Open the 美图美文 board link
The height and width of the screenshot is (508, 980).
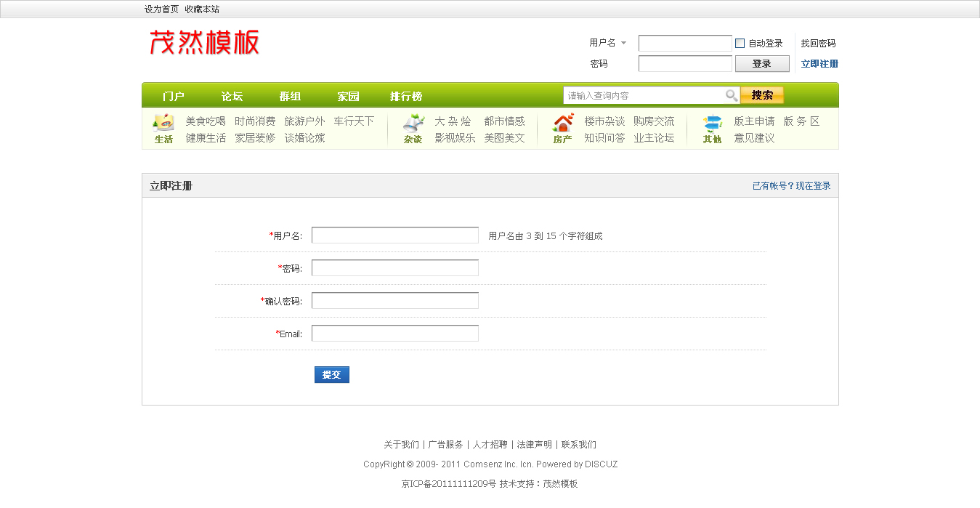point(504,138)
